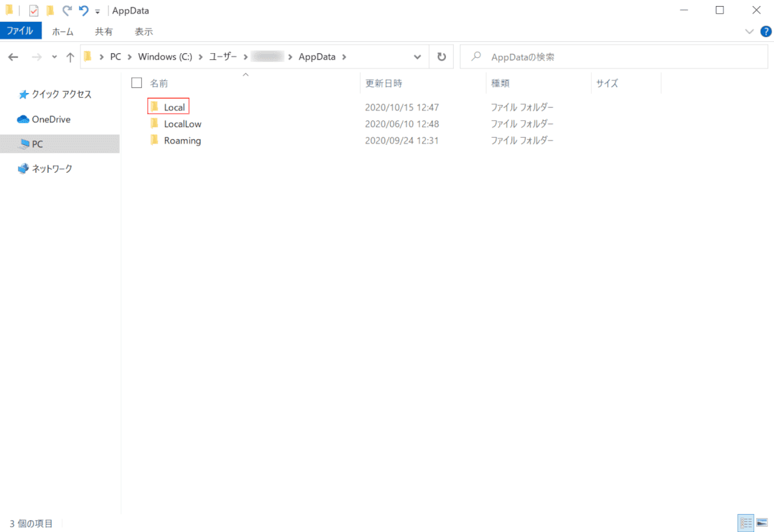Click the Roaming folder icon
The height and width of the screenshot is (532, 774).
click(x=154, y=140)
